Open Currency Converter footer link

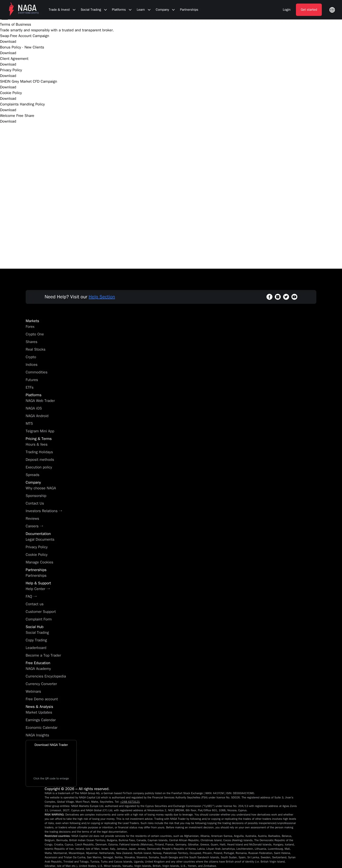(x=41, y=684)
